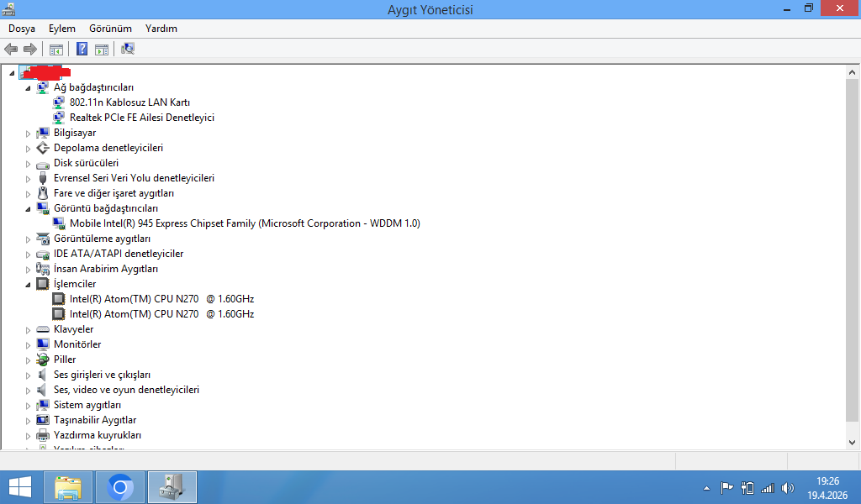Click the Ağ bağdaştırıcıları network icon
Image resolution: width=861 pixels, height=504 pixels.
[x=43, y=87]
